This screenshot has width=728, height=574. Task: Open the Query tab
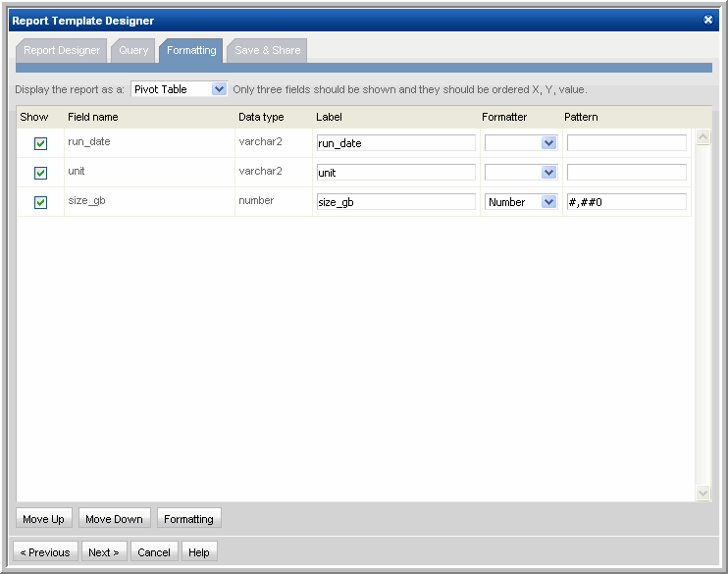click(133, 50)
